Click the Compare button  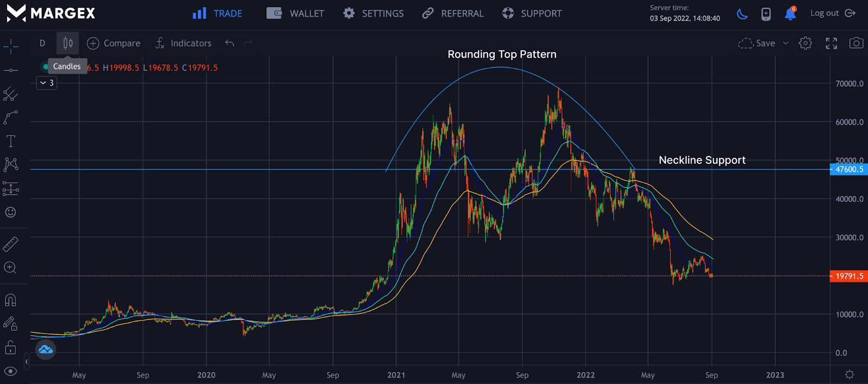114,43
